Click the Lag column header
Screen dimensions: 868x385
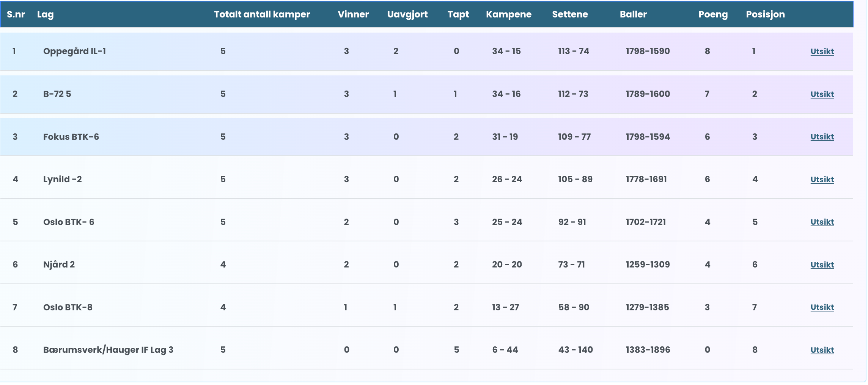coord(45,14)
